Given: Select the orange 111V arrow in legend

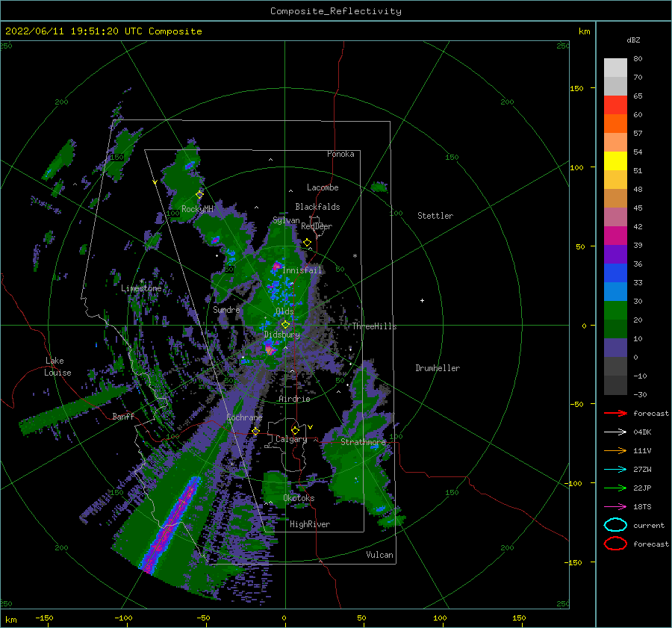Looking at the screenshot, I should [x=615, y=450].
